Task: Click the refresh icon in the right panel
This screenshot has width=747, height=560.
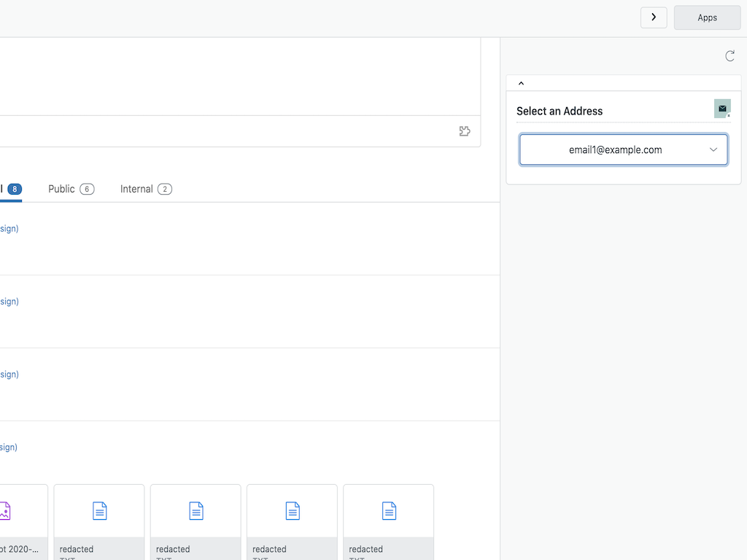Action: pyautogui.click(x=730, y=55)
